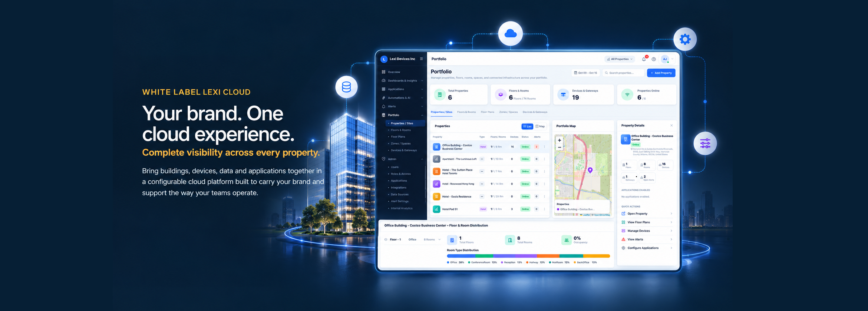Click the Properties Online wifi icon

pyautogui.click(x=627, y=95)
